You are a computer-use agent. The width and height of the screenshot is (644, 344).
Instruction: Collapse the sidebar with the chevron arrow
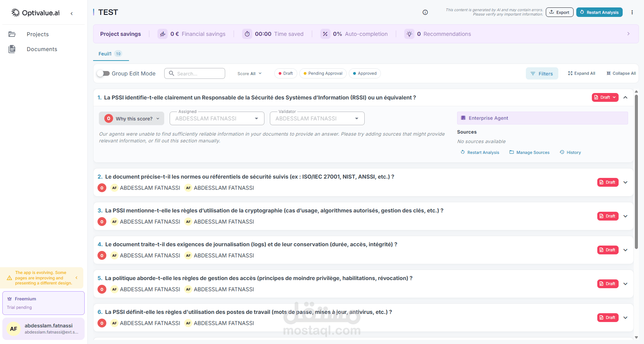pyautogui.click(x=71, y=14)
